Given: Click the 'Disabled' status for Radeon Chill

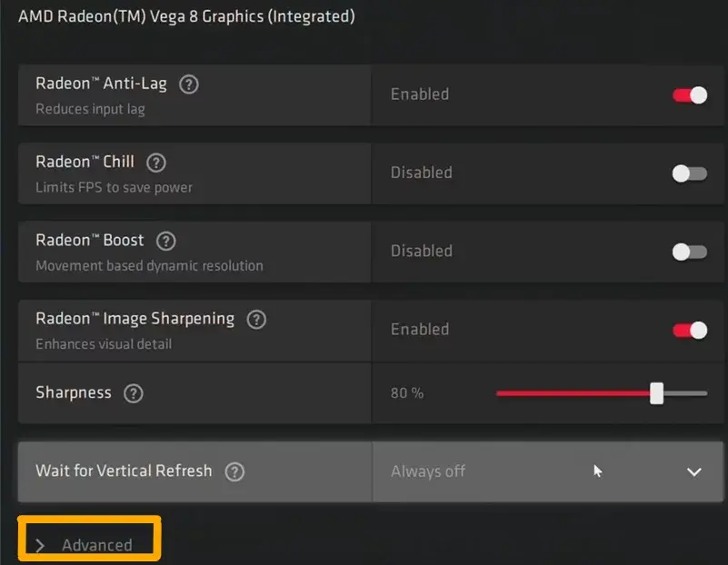Looking at the screenshot, I should (x=422, y=173).
